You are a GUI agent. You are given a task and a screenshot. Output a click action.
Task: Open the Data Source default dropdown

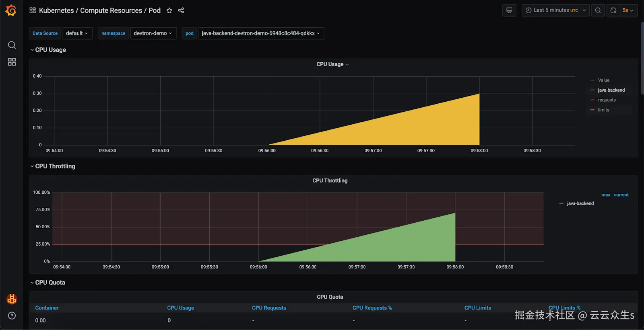77,33
